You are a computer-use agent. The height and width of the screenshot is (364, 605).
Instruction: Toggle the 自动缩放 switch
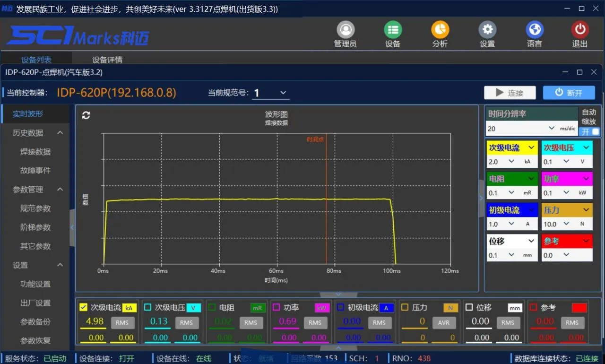click(x=589, y=132)
